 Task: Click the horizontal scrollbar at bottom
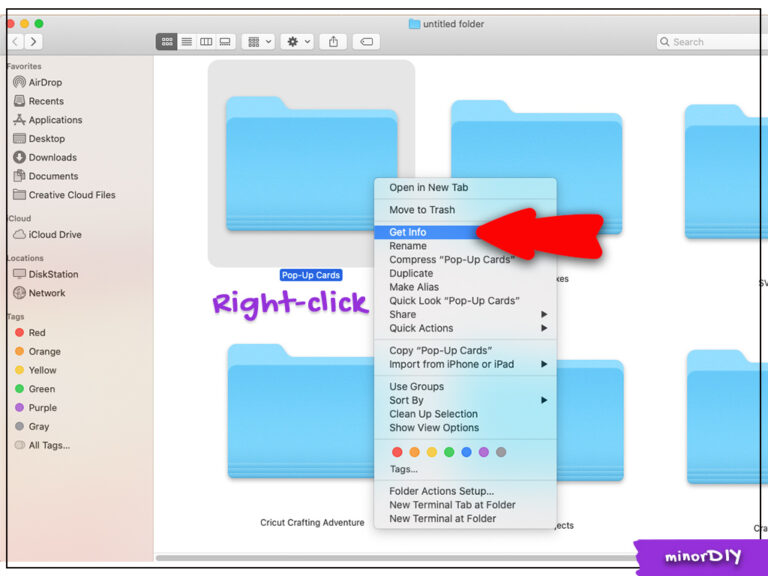coord(397,558)
